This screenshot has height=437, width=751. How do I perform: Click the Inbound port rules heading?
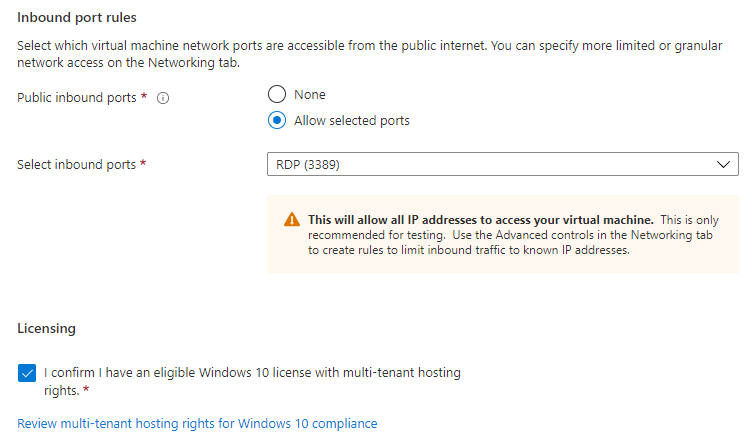(77, 18)
